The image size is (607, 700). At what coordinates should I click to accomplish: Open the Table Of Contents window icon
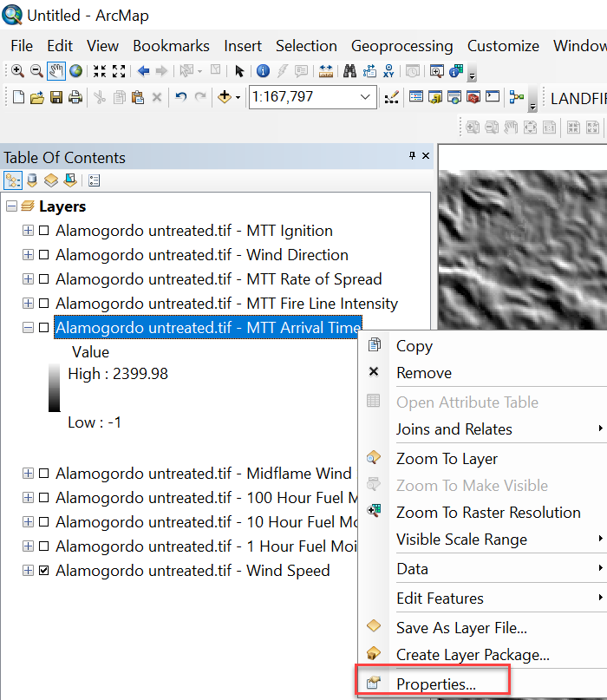tap(416, 97)
